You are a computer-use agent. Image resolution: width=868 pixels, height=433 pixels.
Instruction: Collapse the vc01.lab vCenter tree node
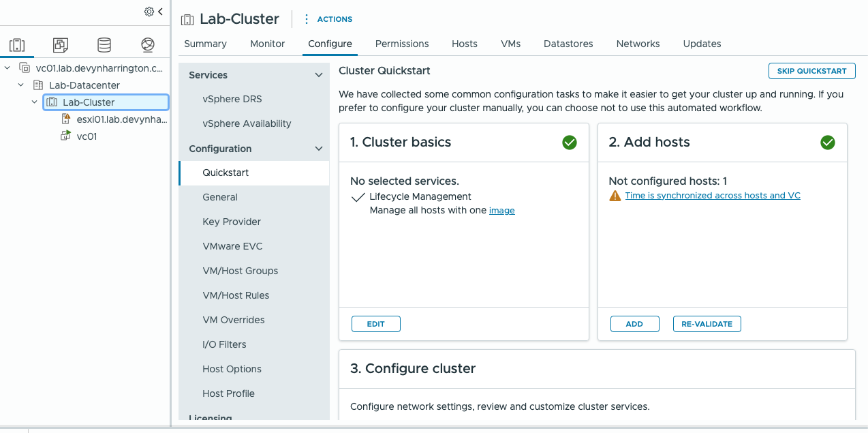tap(7, 68)
